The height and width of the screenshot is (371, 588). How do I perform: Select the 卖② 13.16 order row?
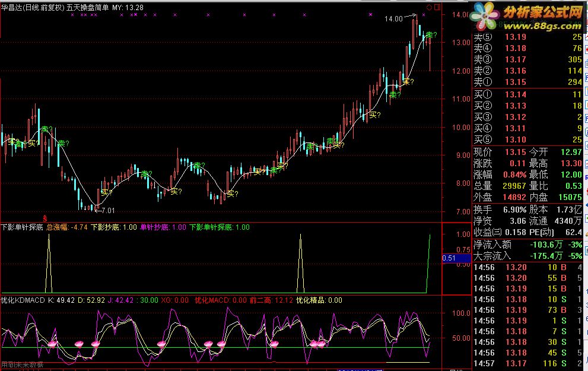tap(527, 71)
